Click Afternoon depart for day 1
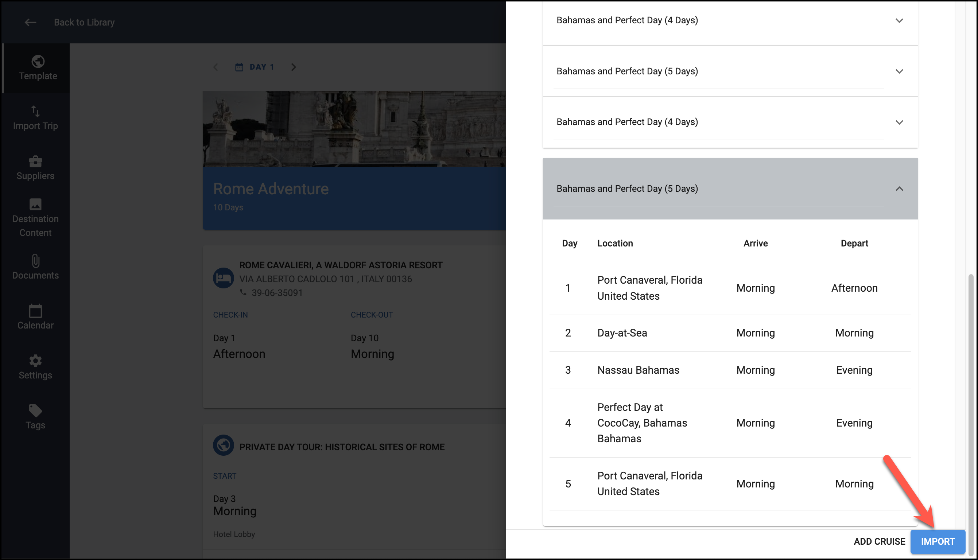This screenshot has height=560, width=978. [x=854, y=288]
